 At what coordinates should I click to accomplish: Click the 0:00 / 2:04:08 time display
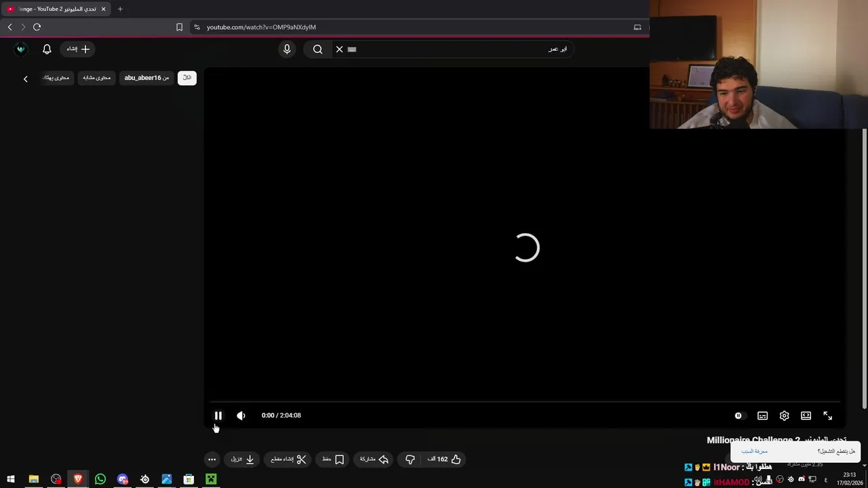click(x=281, y=415)
